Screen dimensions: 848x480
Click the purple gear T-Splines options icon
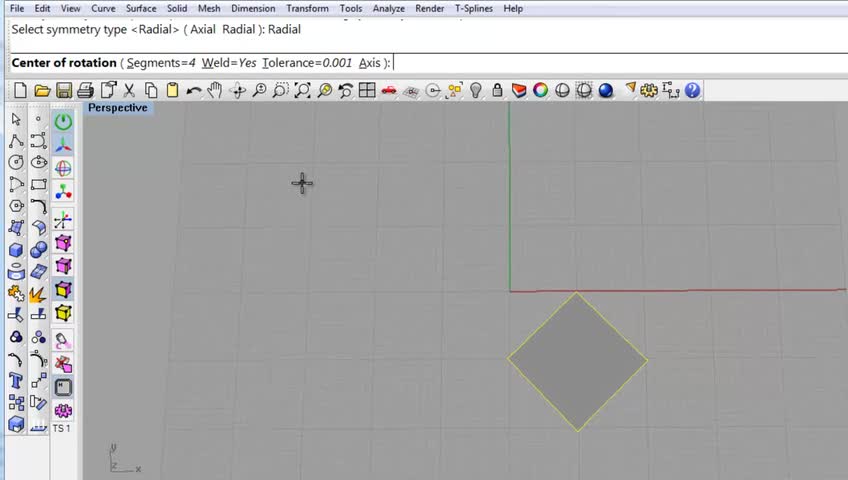[x=63, y=411]
